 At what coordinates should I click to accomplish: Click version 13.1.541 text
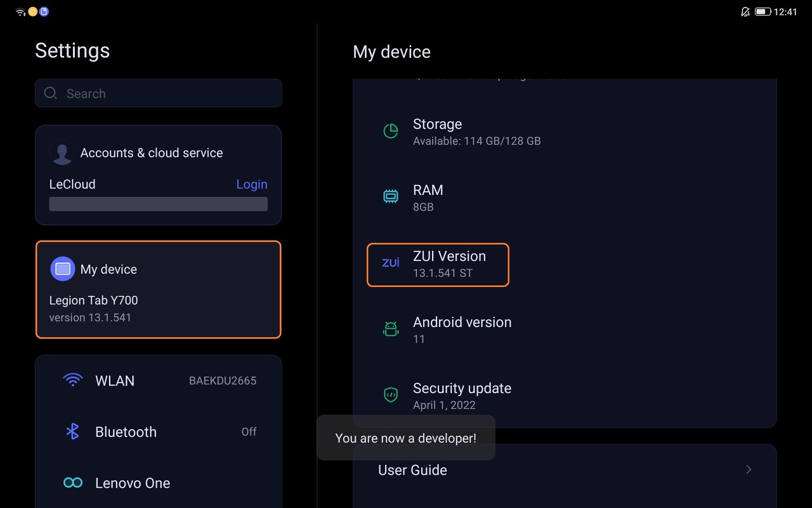(90, 317)
